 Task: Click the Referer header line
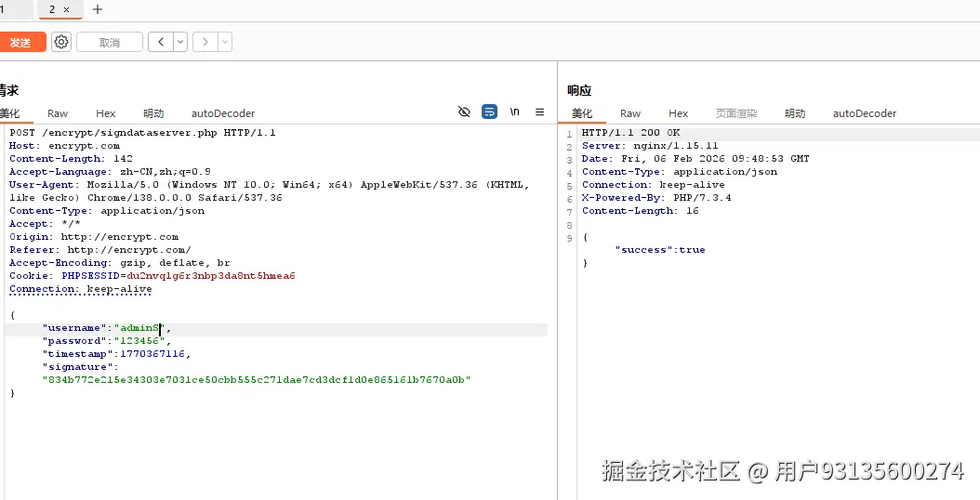point(100,250)
